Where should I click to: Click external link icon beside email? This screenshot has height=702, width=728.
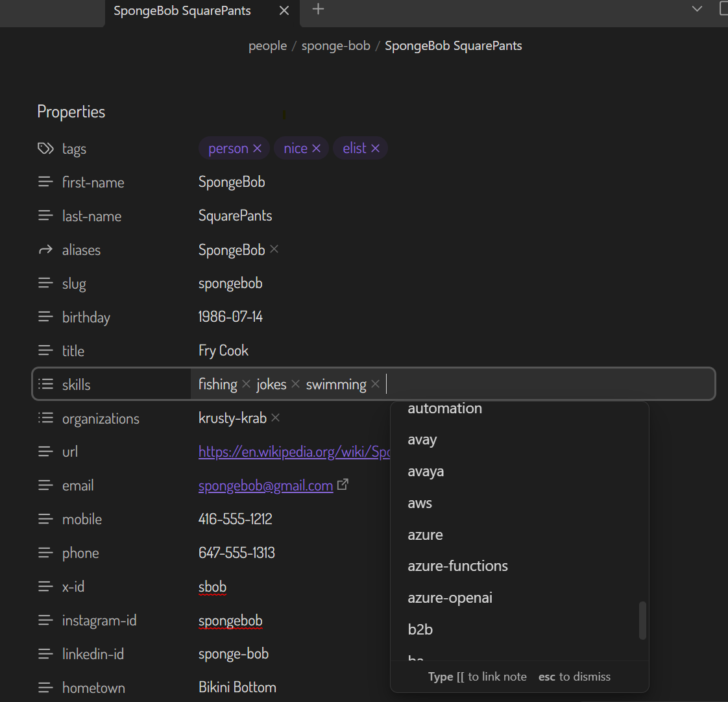tap(343, 484)
